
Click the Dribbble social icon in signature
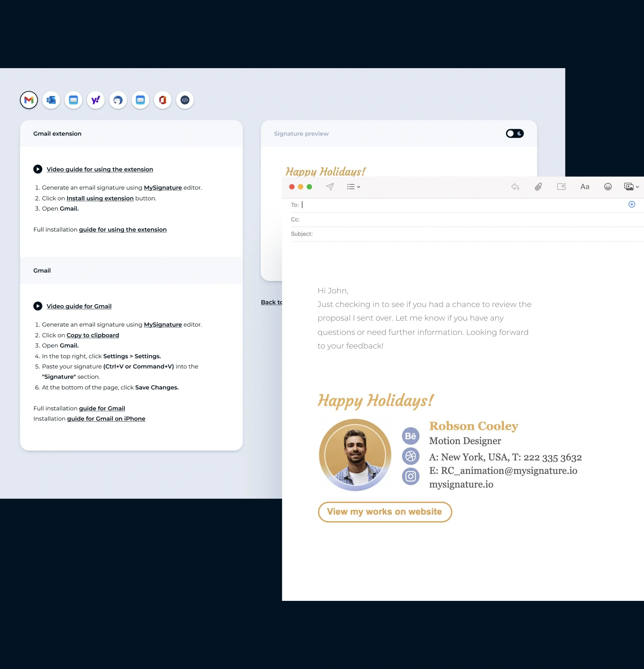pyautogui.click(x=411, y=456)
